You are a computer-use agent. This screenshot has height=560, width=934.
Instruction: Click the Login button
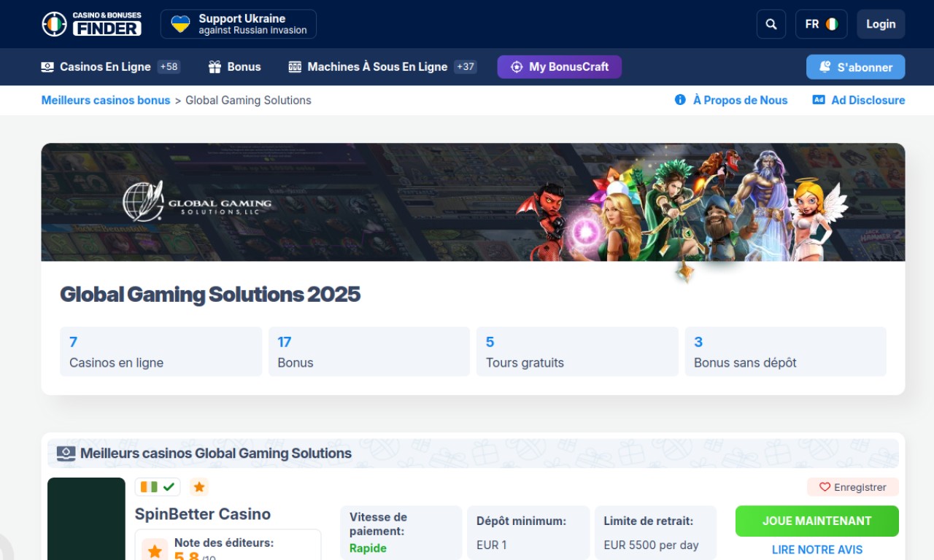click(x=881, y=24)
